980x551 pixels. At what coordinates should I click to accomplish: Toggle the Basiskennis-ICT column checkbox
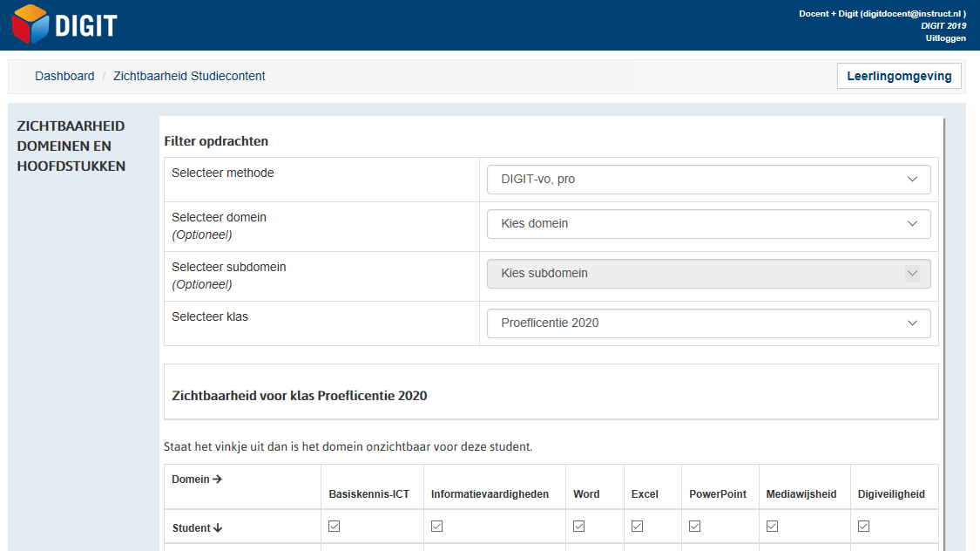pos(334,527)
